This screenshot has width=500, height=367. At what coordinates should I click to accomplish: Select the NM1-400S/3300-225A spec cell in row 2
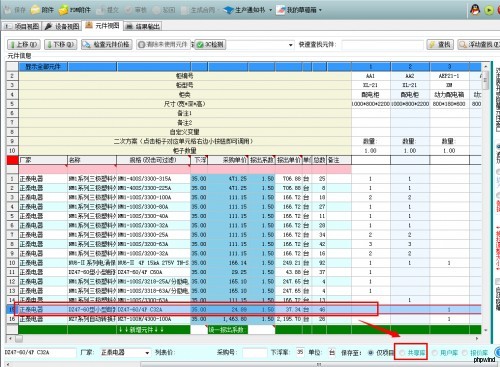pos(154,188)
